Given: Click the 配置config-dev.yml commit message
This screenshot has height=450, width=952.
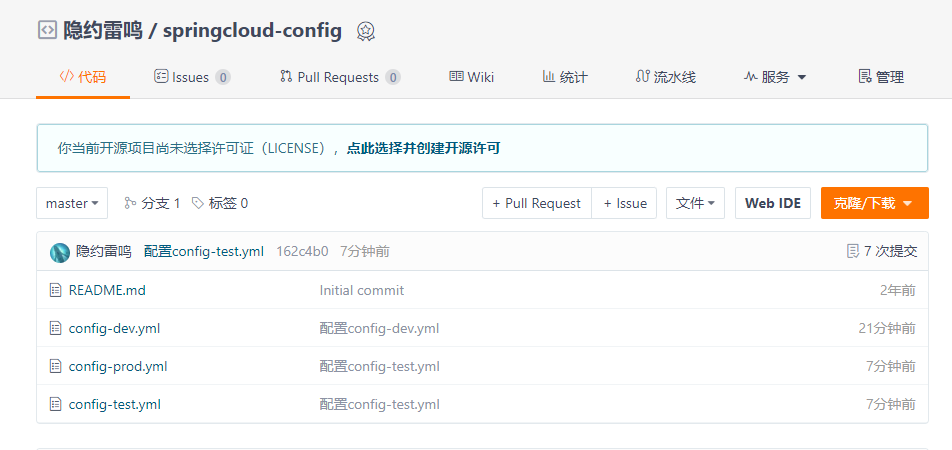Looking at the screenshot, I should click(x=379, y=329).
